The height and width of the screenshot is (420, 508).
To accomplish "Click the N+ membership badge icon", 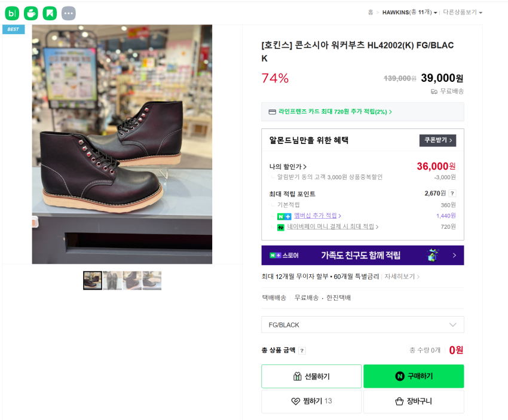I will [x=284, y=216].
